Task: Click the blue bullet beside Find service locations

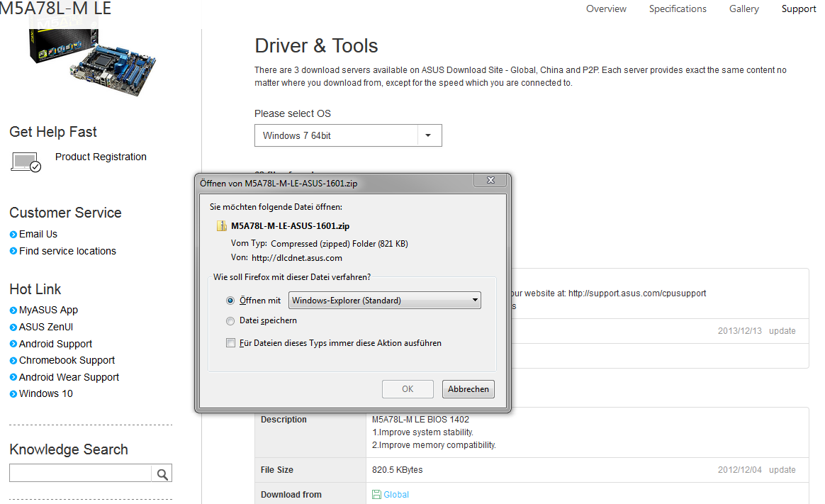Action: (13, 252)
